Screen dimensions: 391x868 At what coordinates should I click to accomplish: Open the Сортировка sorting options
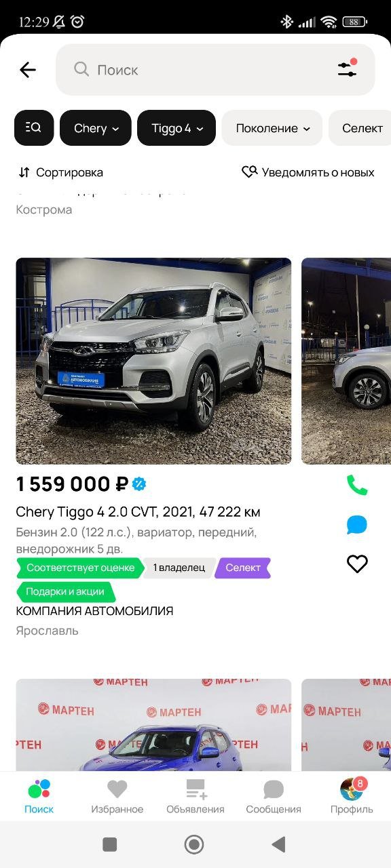pos(61,172)
